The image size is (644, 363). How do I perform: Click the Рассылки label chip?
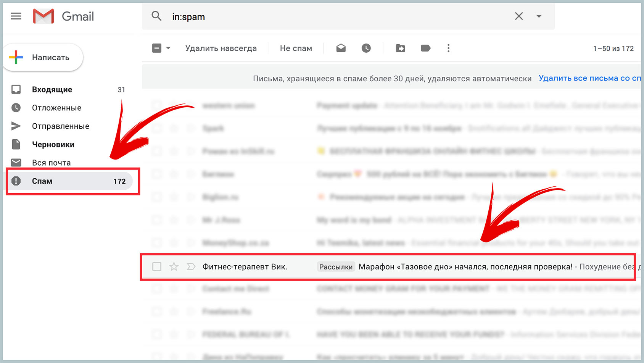coord(336,267)
